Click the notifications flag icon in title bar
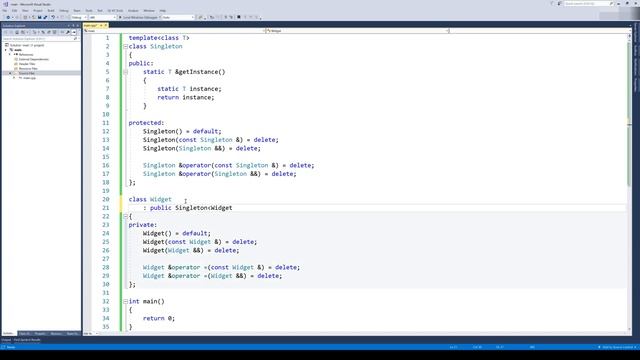The height and width of the screenshot is (360, 640). pyautogui.click(x=552, y=3)
